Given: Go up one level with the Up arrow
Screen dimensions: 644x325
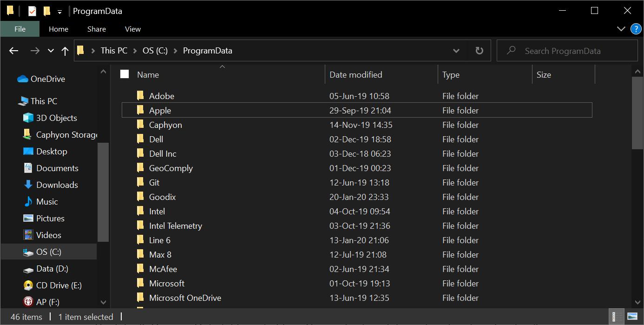Looking at the screenshot, I should coord(65,51).
